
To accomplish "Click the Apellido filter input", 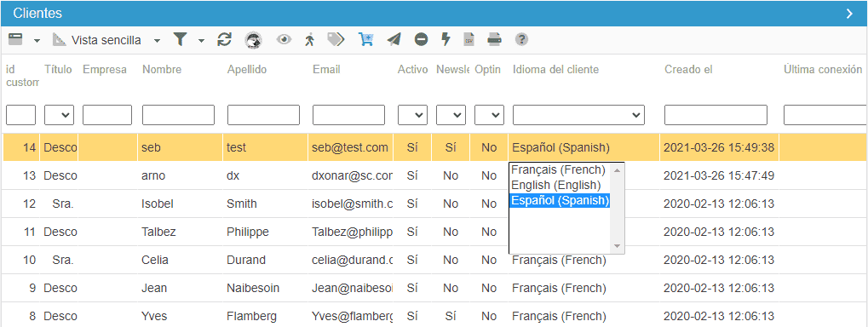I will pyautogui.click(x=263, y=115).
